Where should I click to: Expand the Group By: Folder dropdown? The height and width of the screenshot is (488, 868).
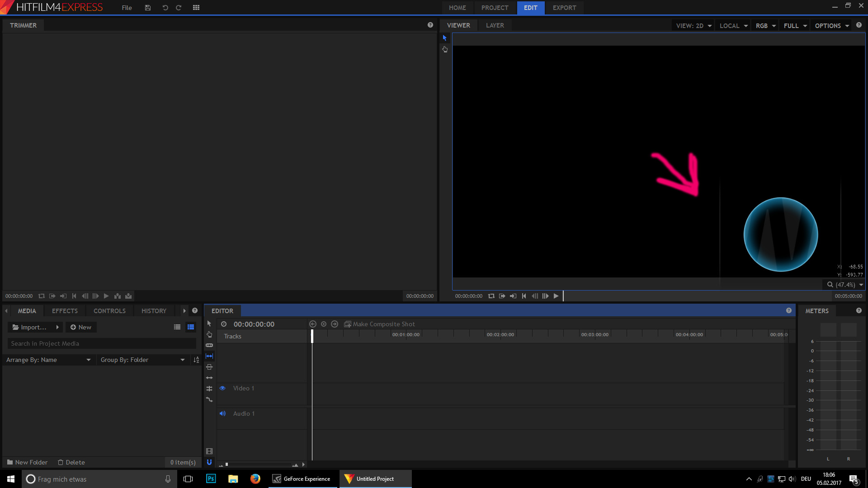[x=142, y=360]
